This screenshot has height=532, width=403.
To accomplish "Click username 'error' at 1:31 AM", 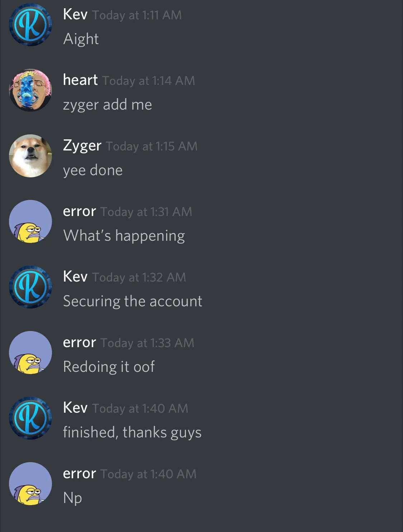I will [x=80, y=211].
